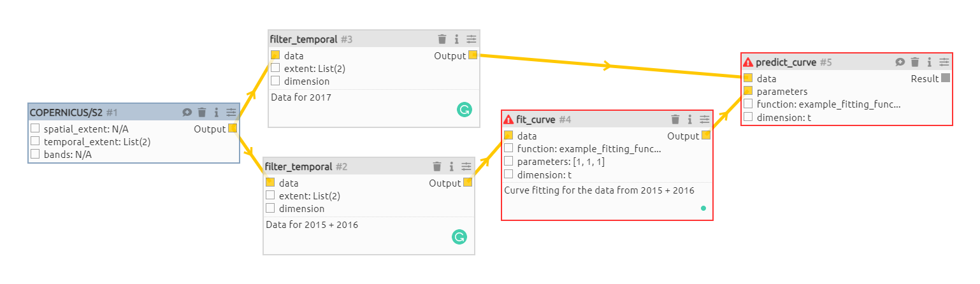Show info for fit_curve #4 node

690,119
